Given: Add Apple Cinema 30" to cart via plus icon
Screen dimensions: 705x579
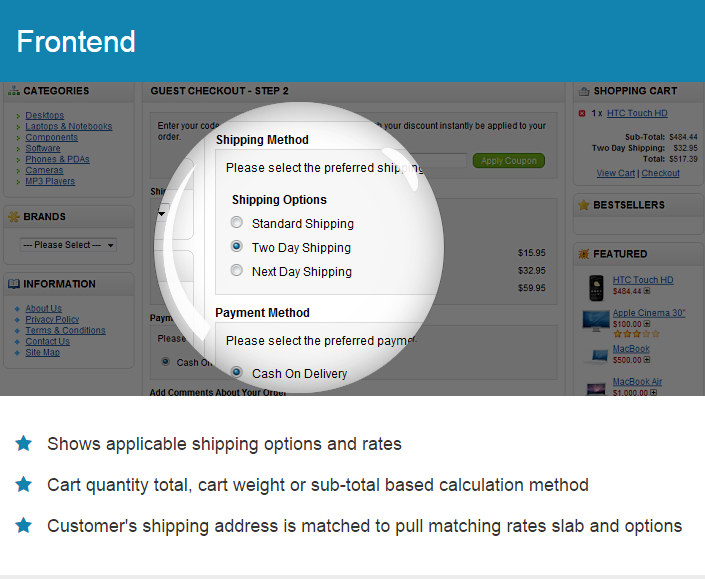Looking at the screenshot, I should [x=647, y=324].
